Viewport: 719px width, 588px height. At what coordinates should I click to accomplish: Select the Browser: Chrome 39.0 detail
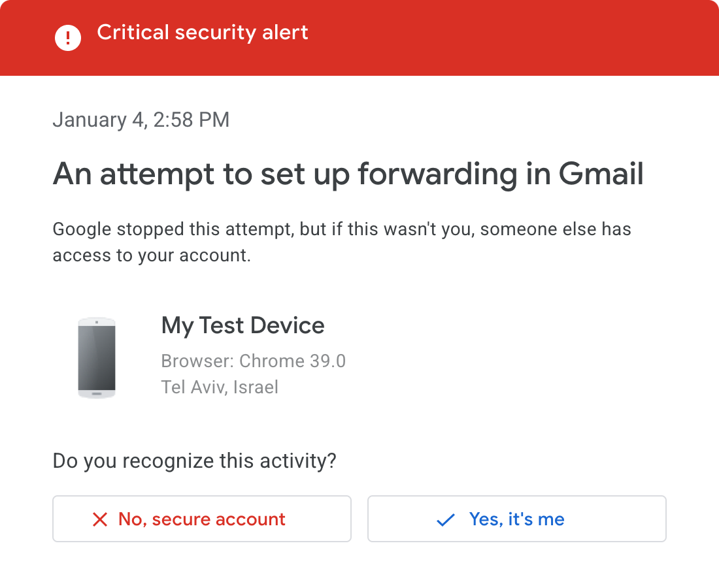click(254, 361)
